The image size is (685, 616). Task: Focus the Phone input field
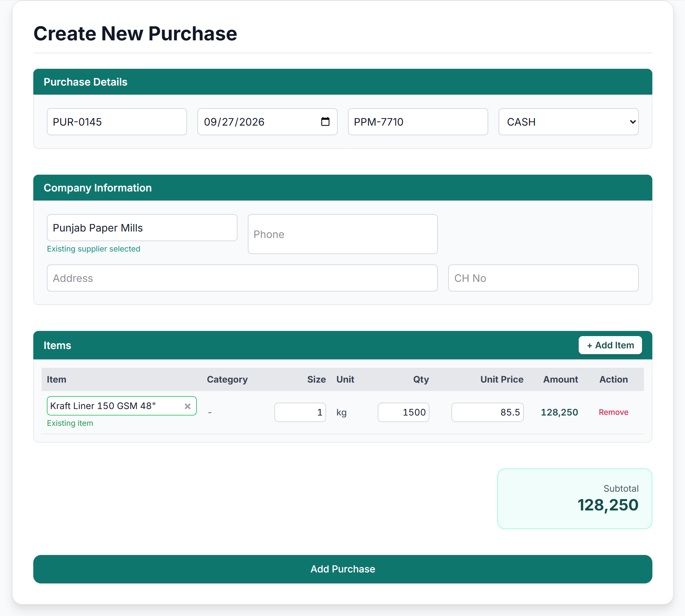(x=342, y=234)
